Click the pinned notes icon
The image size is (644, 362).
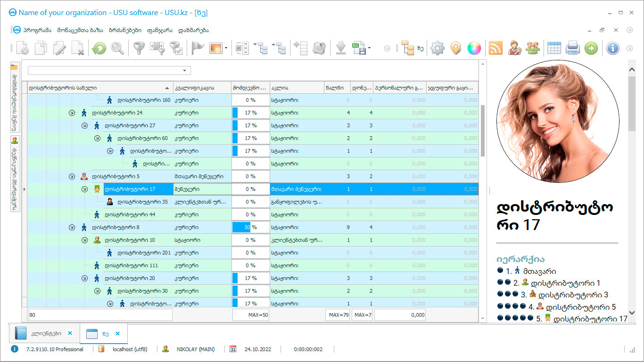319,48
